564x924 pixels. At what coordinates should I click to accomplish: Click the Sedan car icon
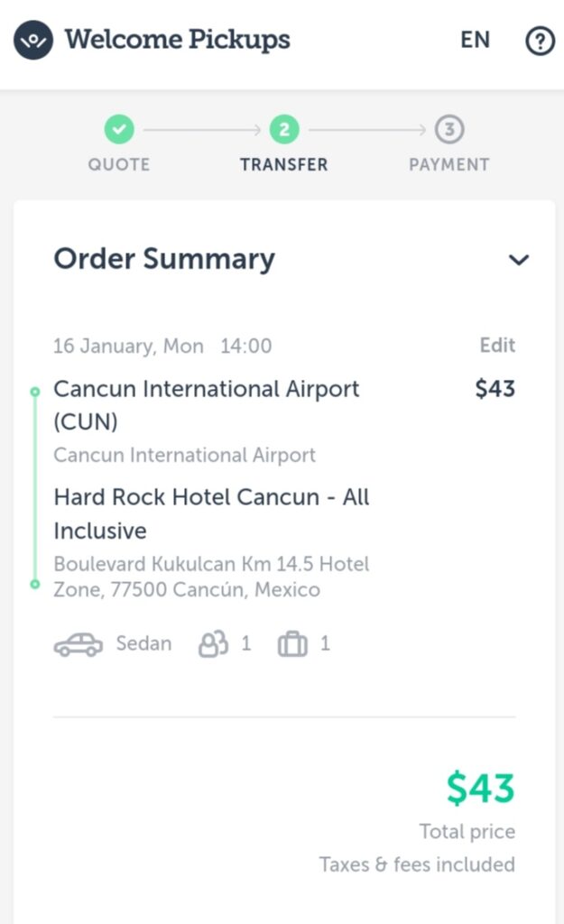coord(78,644)
